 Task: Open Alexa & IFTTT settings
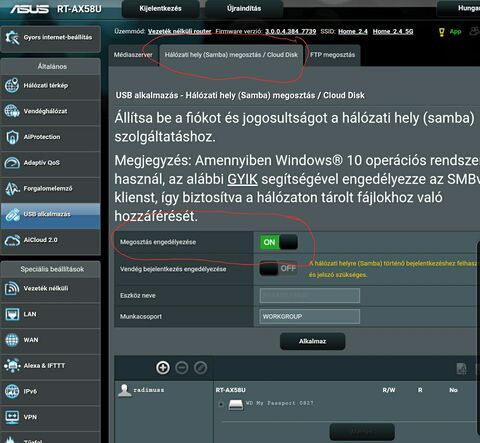tap(50, 366)
